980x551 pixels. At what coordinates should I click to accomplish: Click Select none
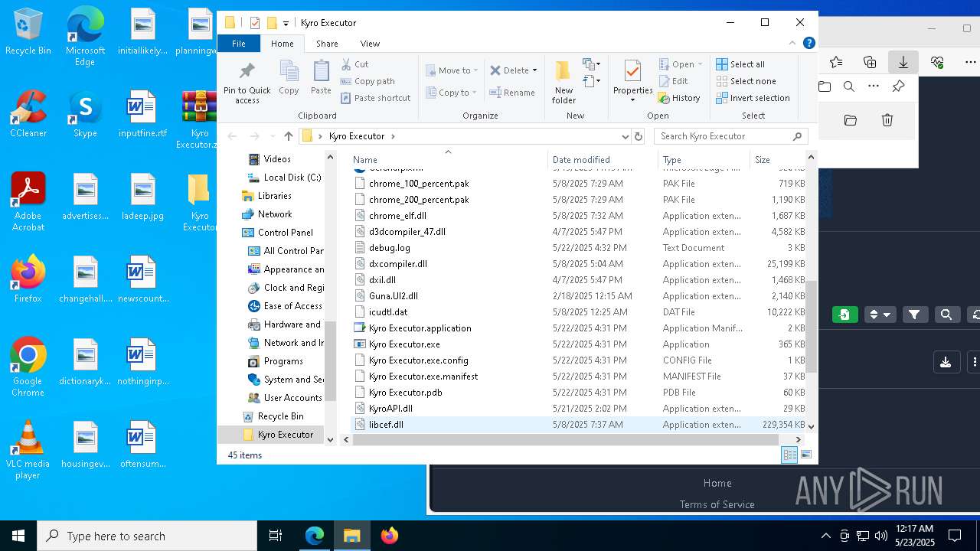click(x=746, y=81)
